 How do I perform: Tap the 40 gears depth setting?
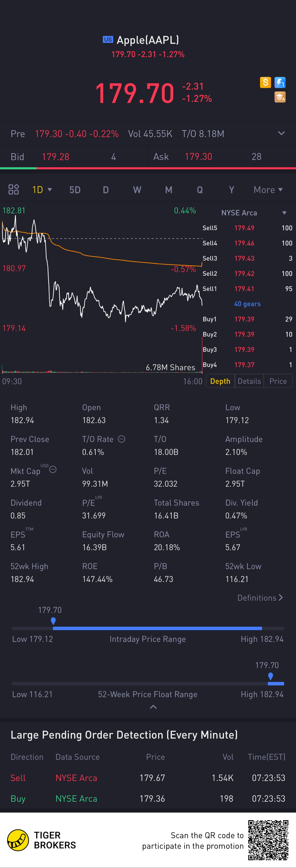tap(247, 304)
